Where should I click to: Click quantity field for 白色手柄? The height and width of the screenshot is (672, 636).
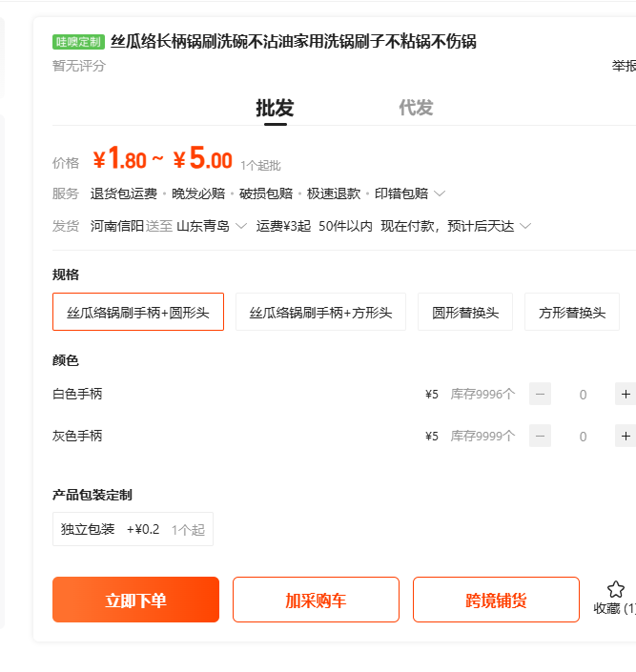583,394
